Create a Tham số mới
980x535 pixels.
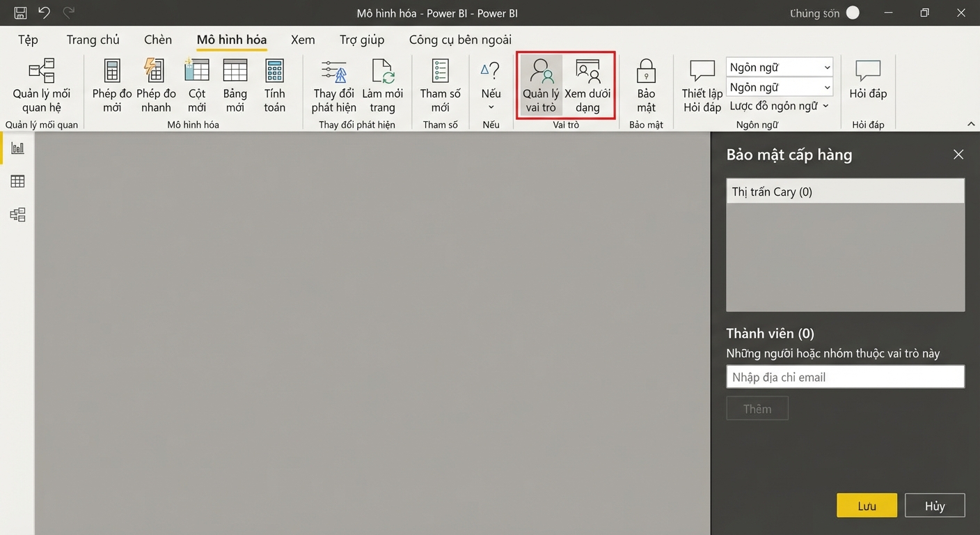tap(441, 86)
